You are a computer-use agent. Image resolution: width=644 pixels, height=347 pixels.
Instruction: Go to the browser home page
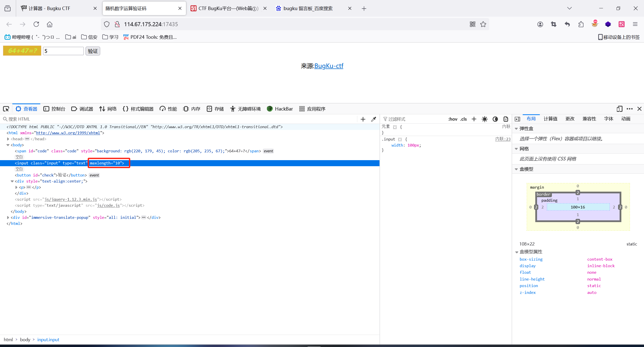click(x=50, y=24)
